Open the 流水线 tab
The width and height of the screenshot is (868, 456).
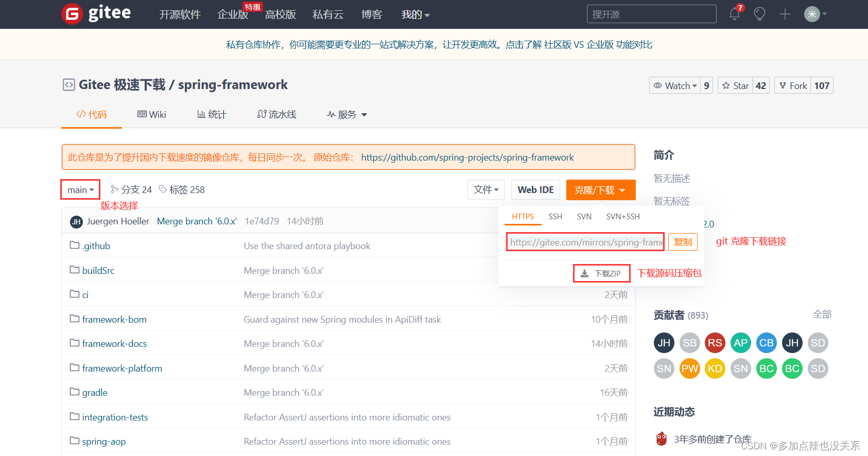(277, 114)
